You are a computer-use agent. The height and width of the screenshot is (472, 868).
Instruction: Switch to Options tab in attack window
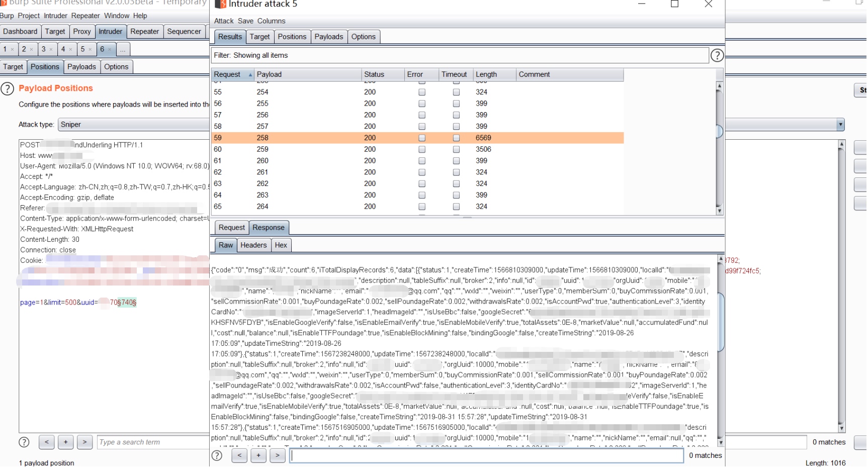pos(363,37)
